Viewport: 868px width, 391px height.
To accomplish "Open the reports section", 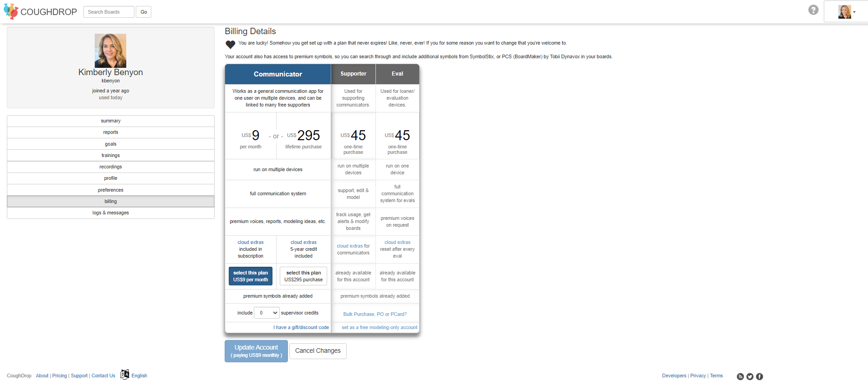I will [x=111, y=132].
